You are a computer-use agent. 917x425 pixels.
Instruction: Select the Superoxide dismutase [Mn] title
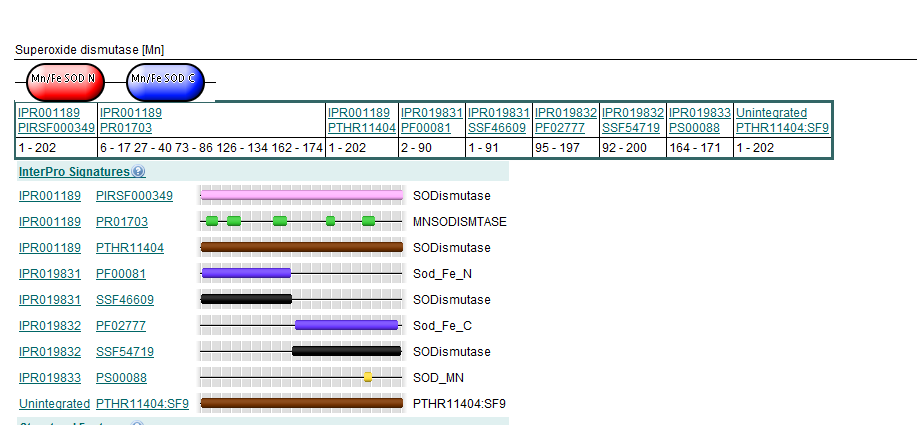point(89,50)
